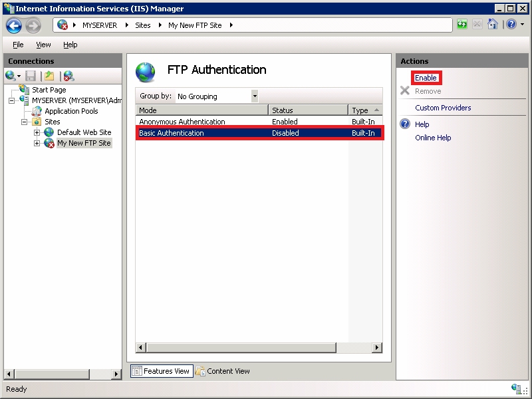
Task: Click the Delete Connection icon in Connections toolbar
Action: tap(69, 76)
